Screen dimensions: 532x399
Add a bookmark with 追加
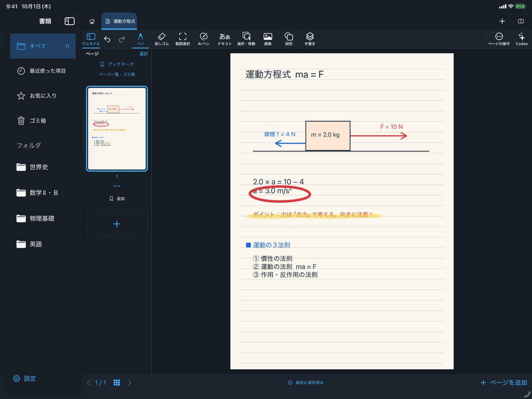click(x=117, y=198)
